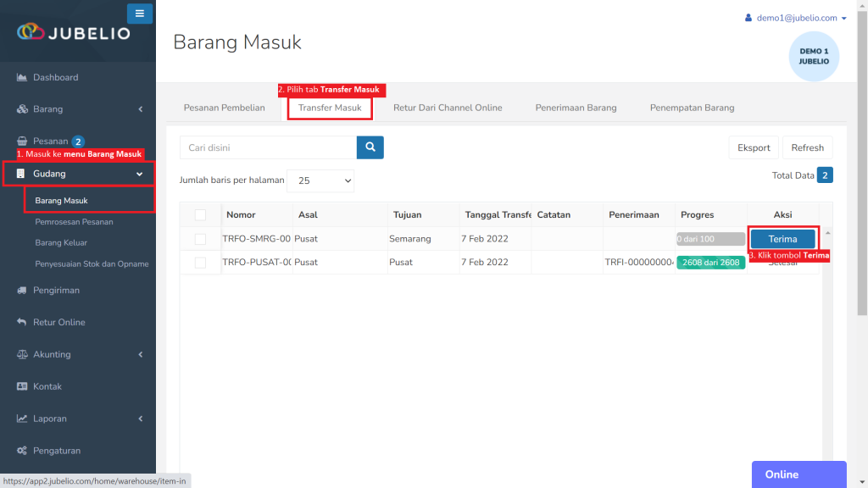Click the 2608 dari 2608 progress bar
868x488 pixels.
tap(711, 263)
